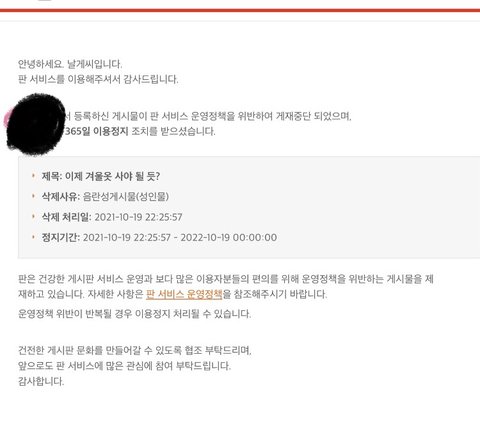Image resolution: width=480 pixels, height=428 pixels.
Task: Click the suspension end date 2022-10-19 00:00:00
Action: pyautogui.click(x=229, y=238)
